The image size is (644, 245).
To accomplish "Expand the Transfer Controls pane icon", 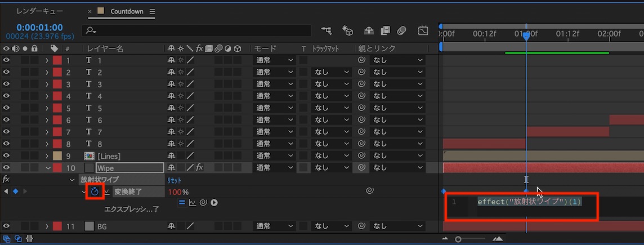I will click(x=18, y=238).
